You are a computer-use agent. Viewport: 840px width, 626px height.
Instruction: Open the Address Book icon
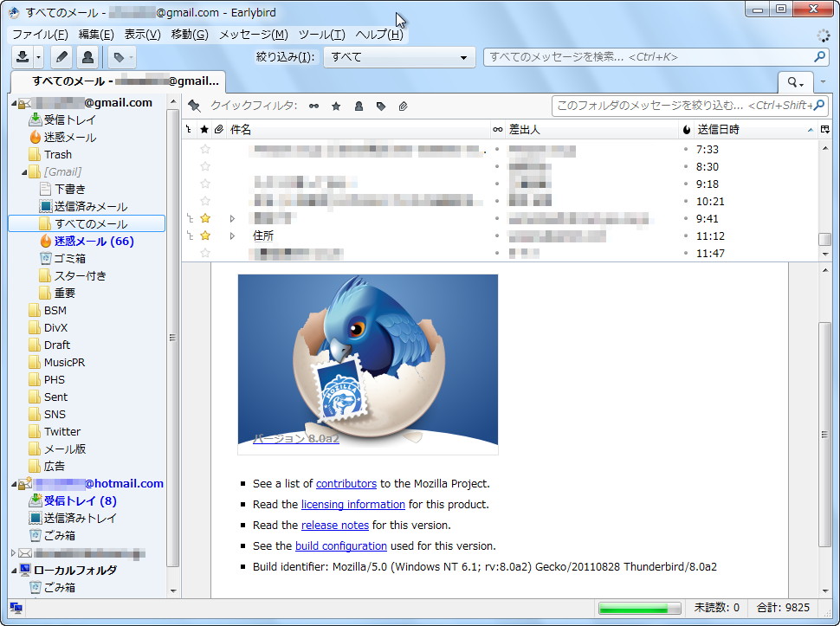coord(87,57)
